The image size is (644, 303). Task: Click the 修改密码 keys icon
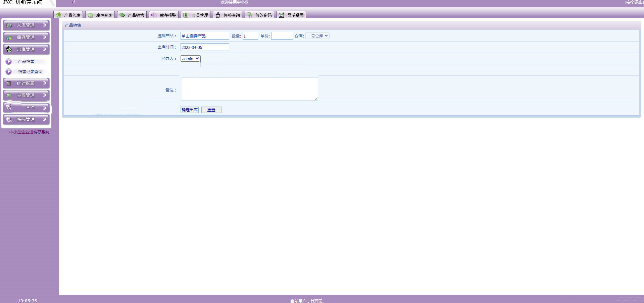click(x=250, y=15)
